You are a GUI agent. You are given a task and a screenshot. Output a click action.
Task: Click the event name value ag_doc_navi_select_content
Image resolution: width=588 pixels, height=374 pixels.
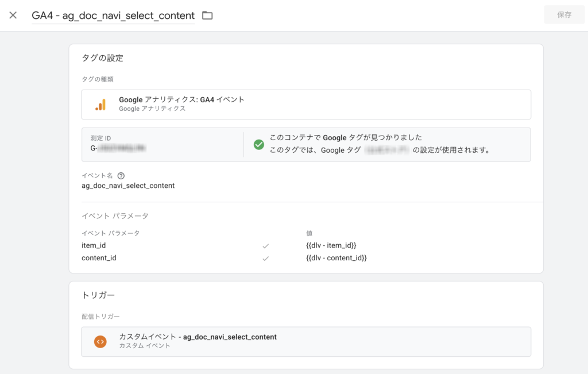(x=128, y=186)
